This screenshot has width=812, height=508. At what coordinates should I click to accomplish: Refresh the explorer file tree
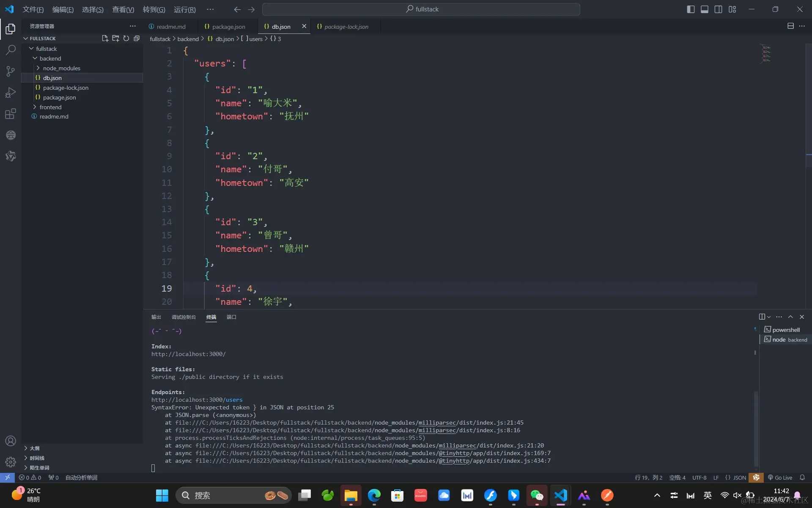(x=126, y=39)
